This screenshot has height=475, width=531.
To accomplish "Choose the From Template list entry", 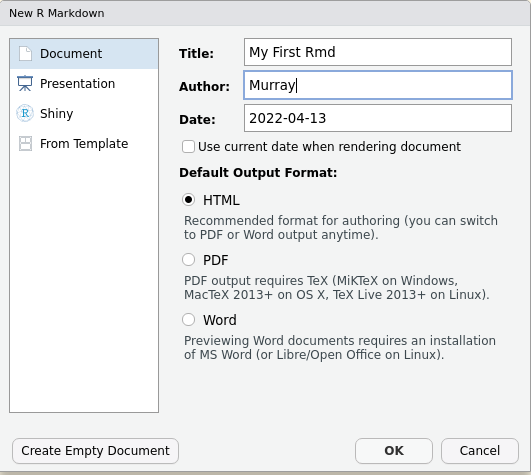I will coord(84,144).
